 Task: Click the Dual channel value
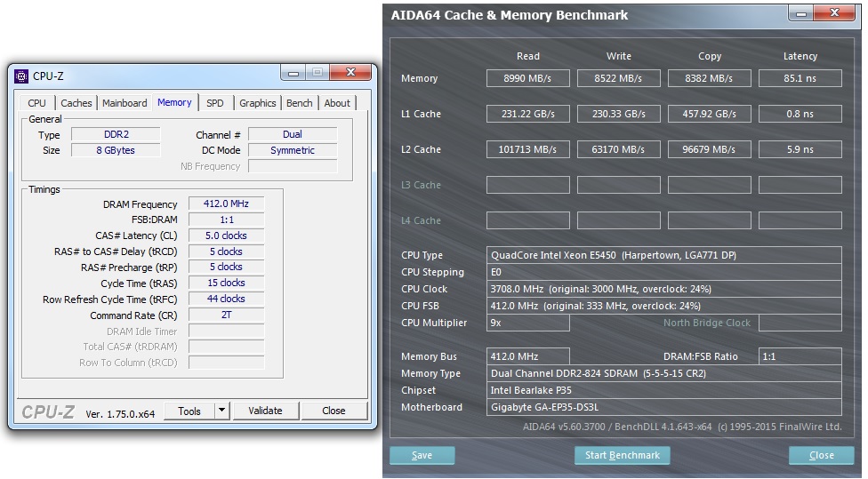point(293,134)
